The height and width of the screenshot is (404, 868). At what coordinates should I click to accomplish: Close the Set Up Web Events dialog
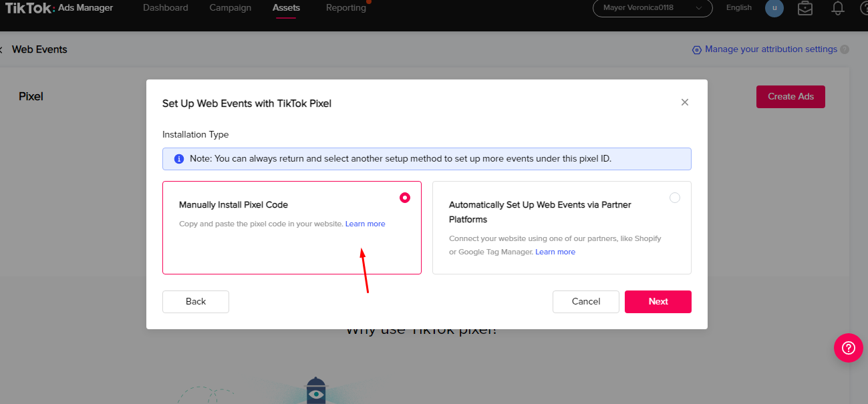(x=684, y=102)
